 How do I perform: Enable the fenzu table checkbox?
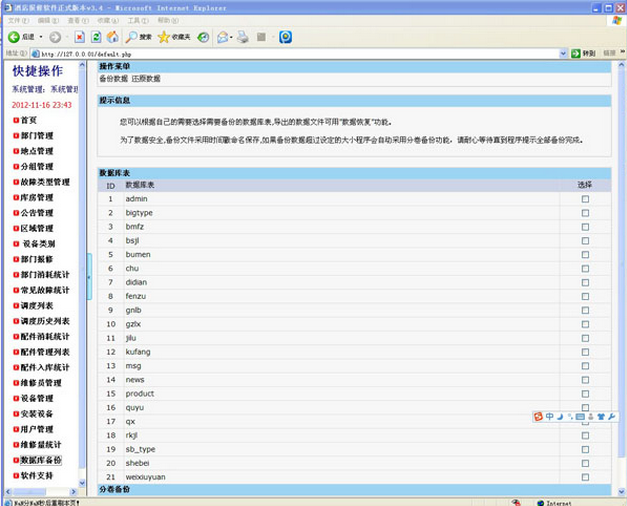tap(585, 296)
